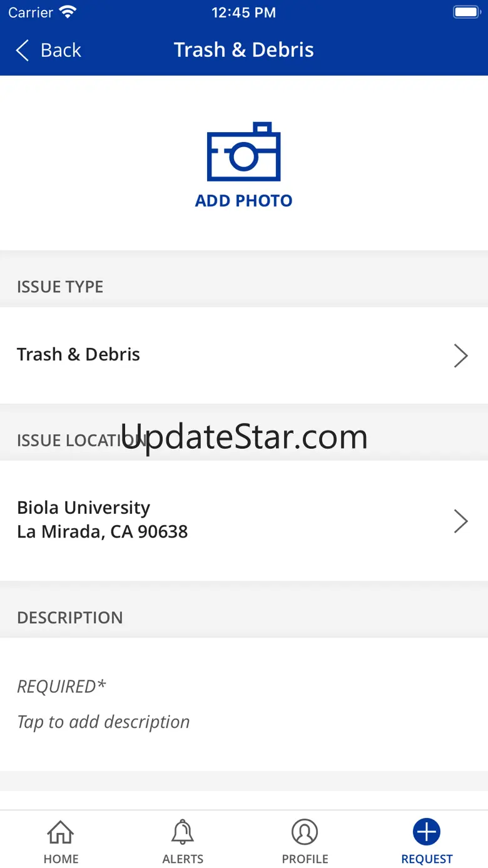
Task: Tap the battery indicator icon
Action: point(466,12)
